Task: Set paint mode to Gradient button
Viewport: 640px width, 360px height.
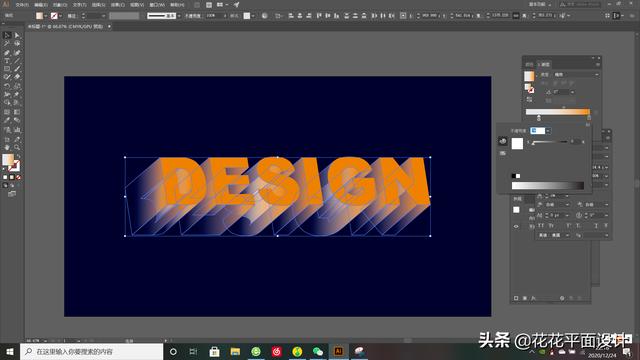Action: coord(11,177)
